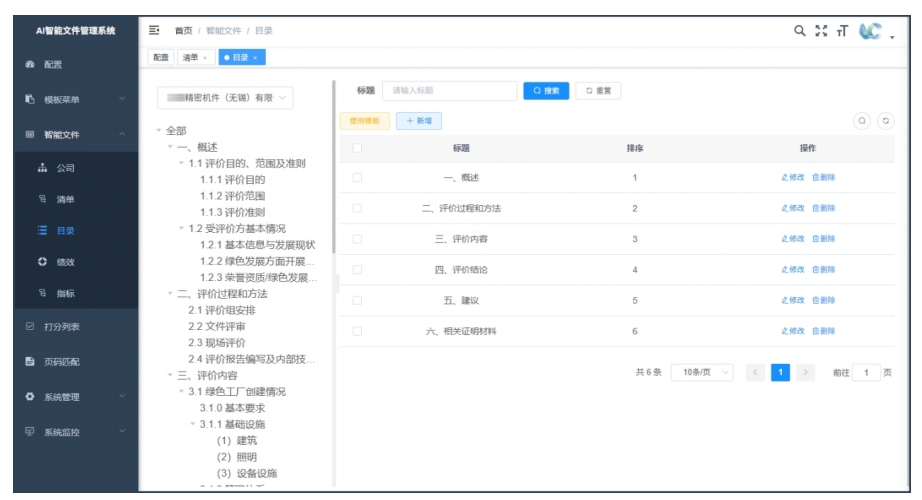This screenshot has width=922, height=500.
Task: Select the checkbox for 五、建议 row
Action: (356, 300)
